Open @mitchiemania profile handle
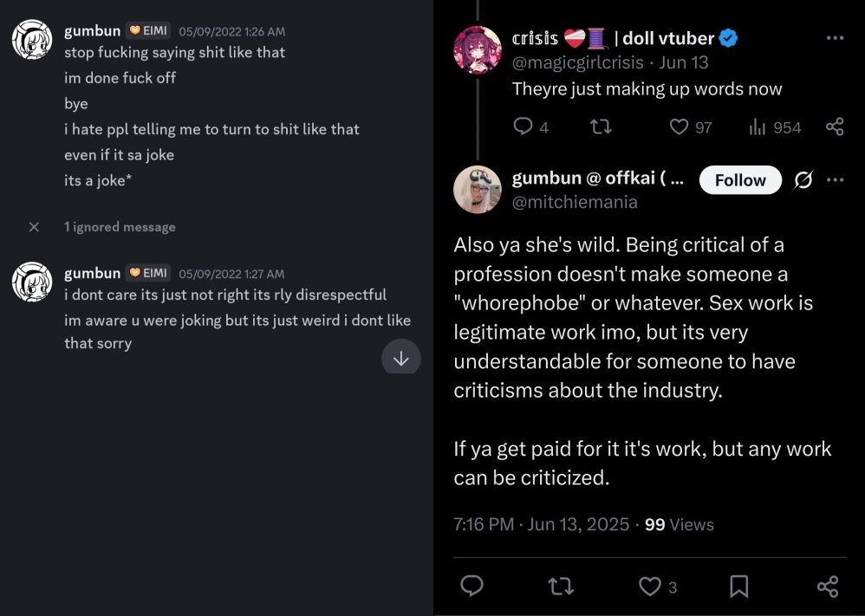 pyautogui.click(x=575, y=203)
